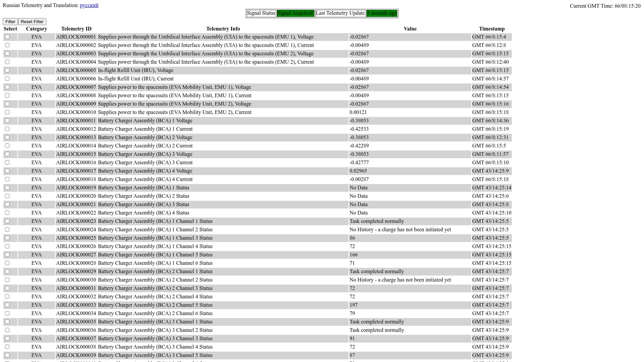Toggle the AIRLOCK000023 checkbox

tap(7, 221)
